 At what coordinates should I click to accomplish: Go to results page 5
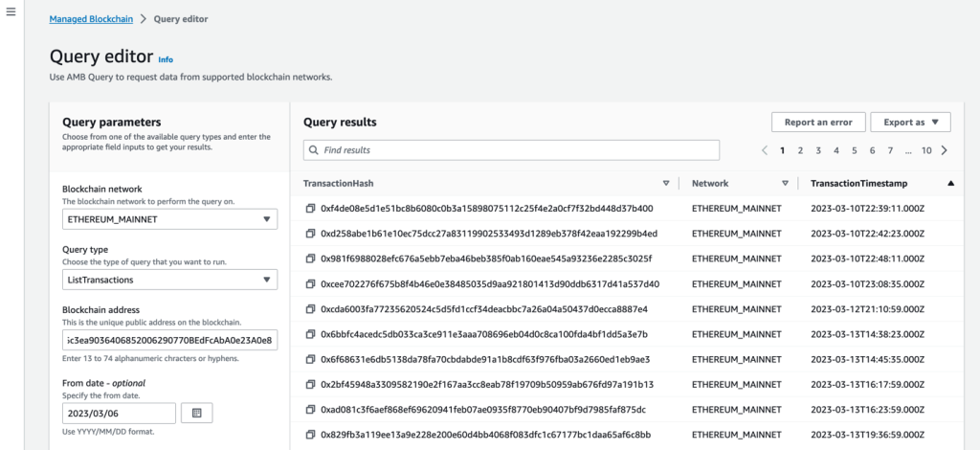coord(855,150)
